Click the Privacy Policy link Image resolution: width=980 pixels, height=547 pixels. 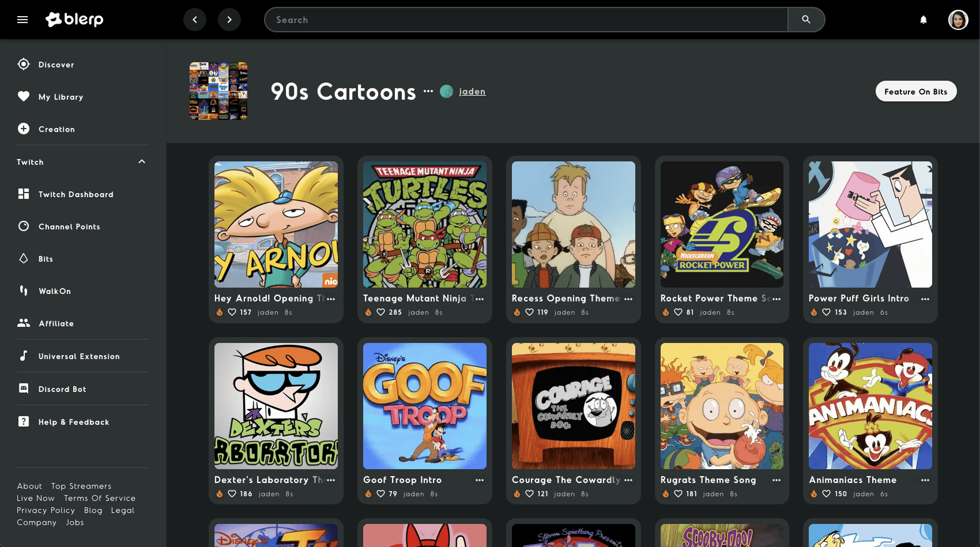pyautogui.click(x=46, y=510)
